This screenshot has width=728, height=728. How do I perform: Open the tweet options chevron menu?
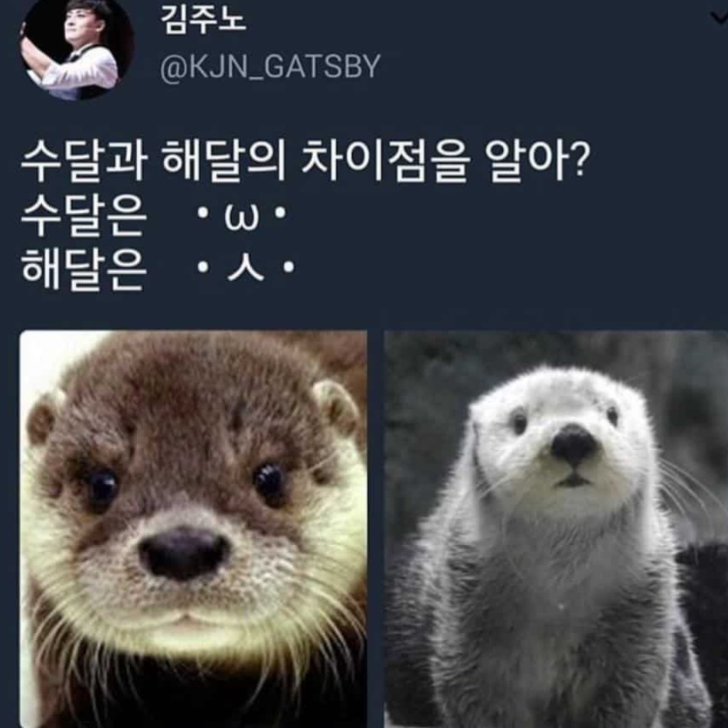pos(719,18)
